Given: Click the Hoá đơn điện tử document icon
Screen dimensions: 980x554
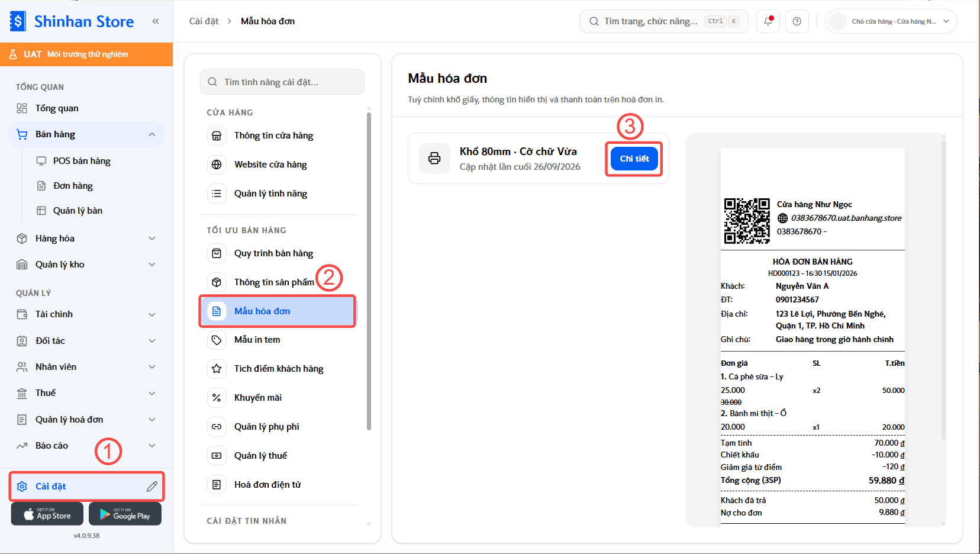Looking at the screenshot, I should point(217,485).
